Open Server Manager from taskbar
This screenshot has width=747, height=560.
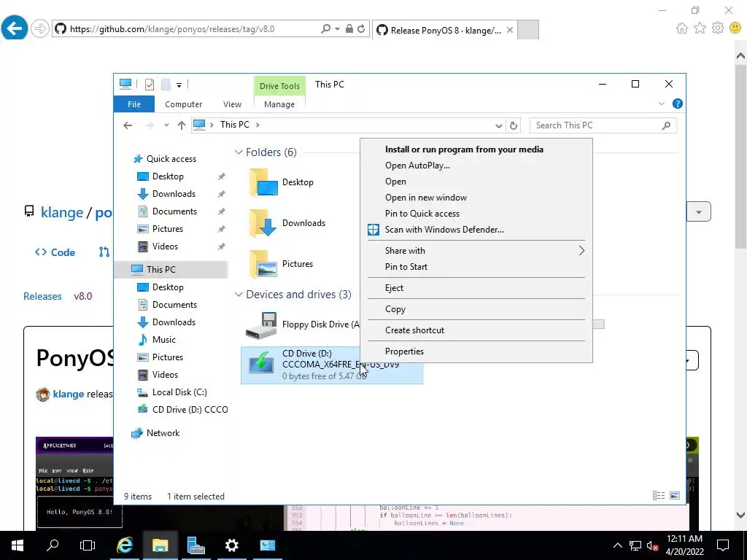[196, 545]
